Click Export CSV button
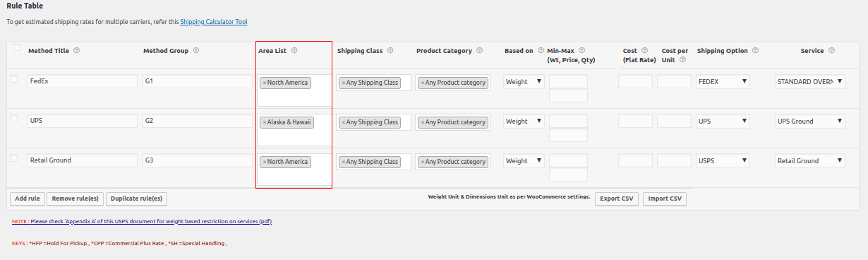 pyautogui.click(x=616, y=199)
